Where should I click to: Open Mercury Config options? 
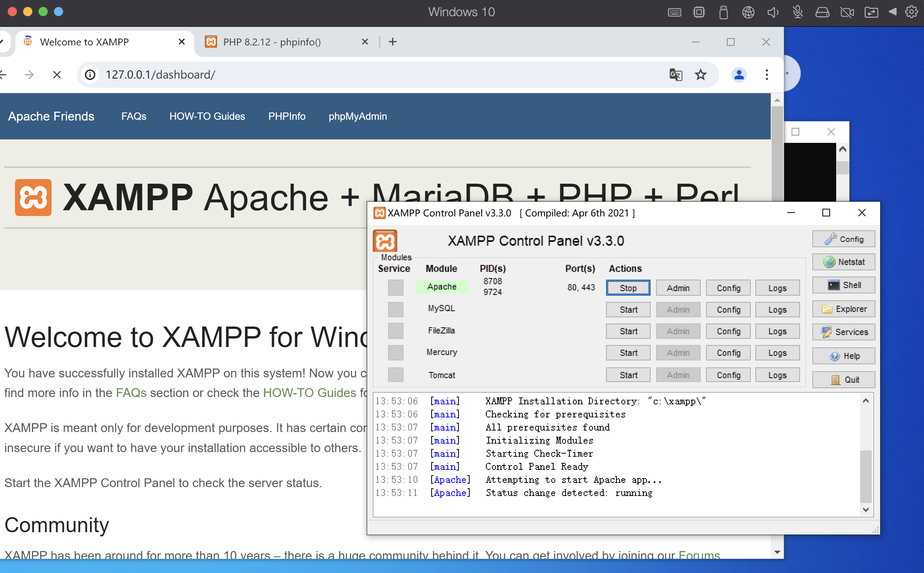click(x=728, y=353)
